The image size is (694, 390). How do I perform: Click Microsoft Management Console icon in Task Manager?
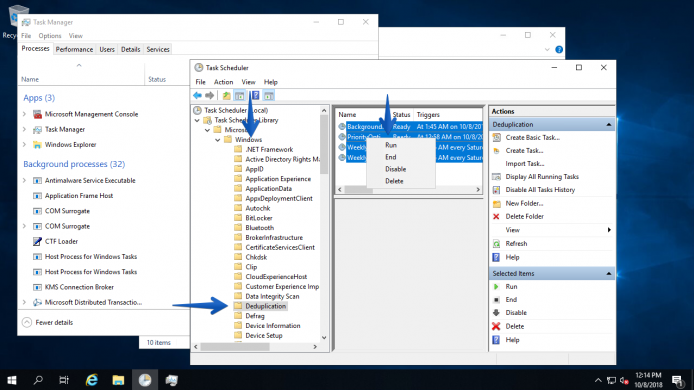[37, 114]
